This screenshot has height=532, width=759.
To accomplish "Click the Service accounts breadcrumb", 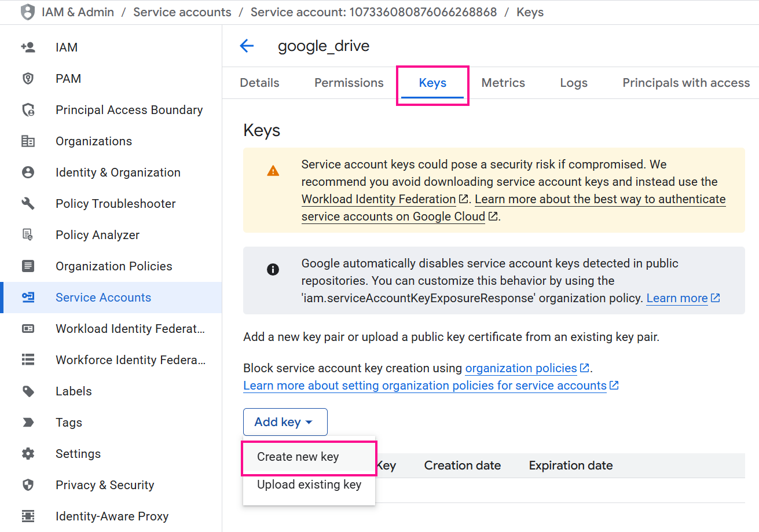I will tap(182, 12).
